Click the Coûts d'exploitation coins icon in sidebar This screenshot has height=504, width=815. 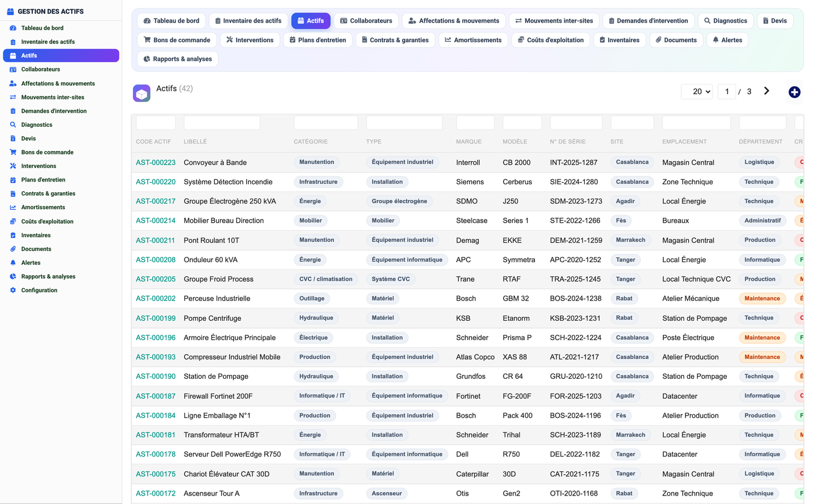[x=13, y=222]
